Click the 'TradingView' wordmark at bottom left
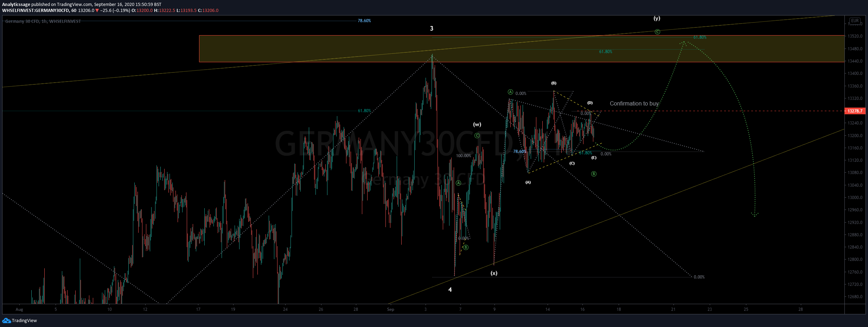This screenshot has height=327, width=868. (x=24, y=320)
